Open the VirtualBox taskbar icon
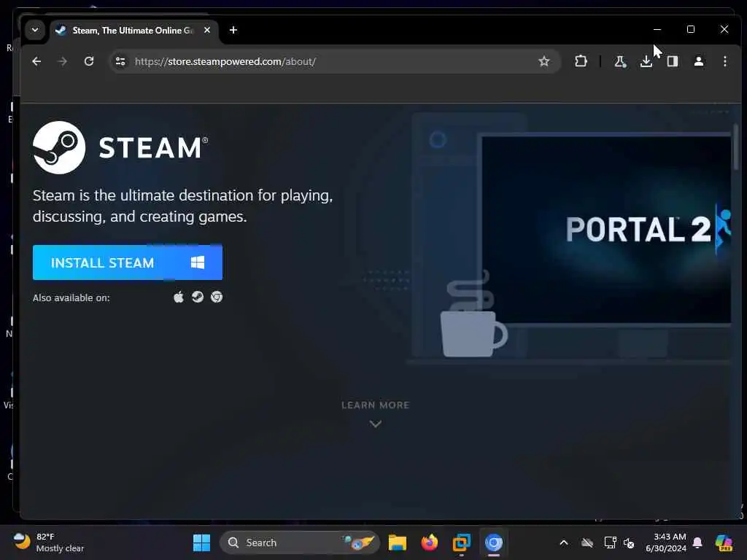 pyautogui.click(x=462, y=542)
